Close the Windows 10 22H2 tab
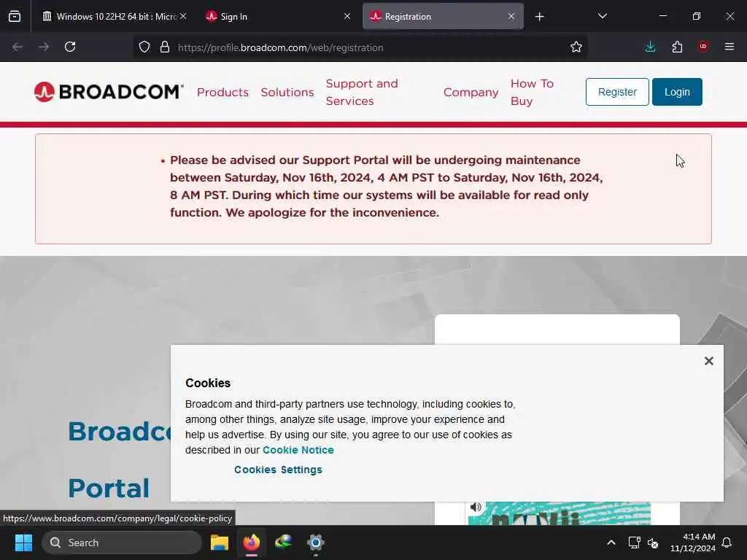747x560 pixels. pos(183,16)
